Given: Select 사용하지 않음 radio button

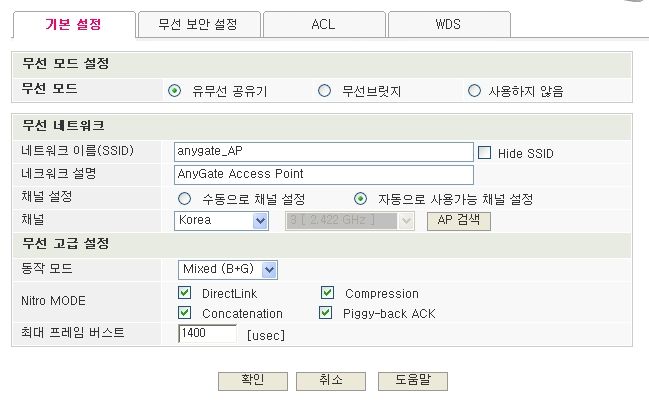Looking at the screenshot, I should click(474, 91).
